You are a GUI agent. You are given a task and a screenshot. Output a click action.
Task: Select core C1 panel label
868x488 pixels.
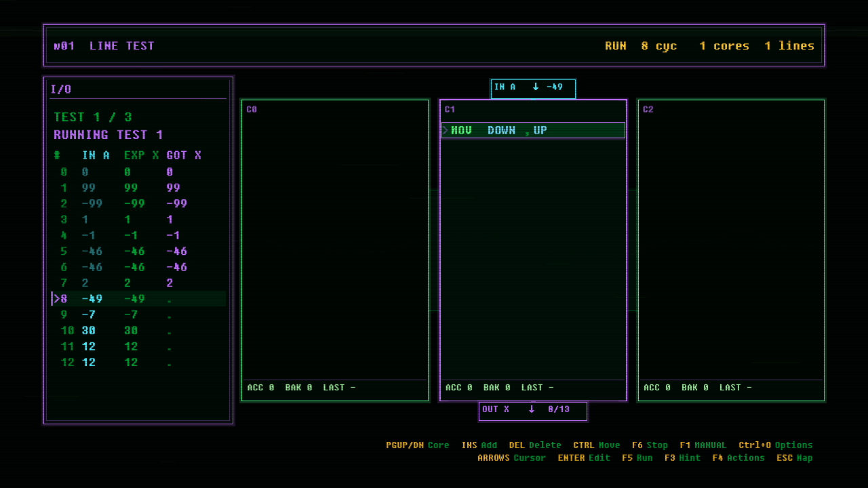(x=450, y=109)
